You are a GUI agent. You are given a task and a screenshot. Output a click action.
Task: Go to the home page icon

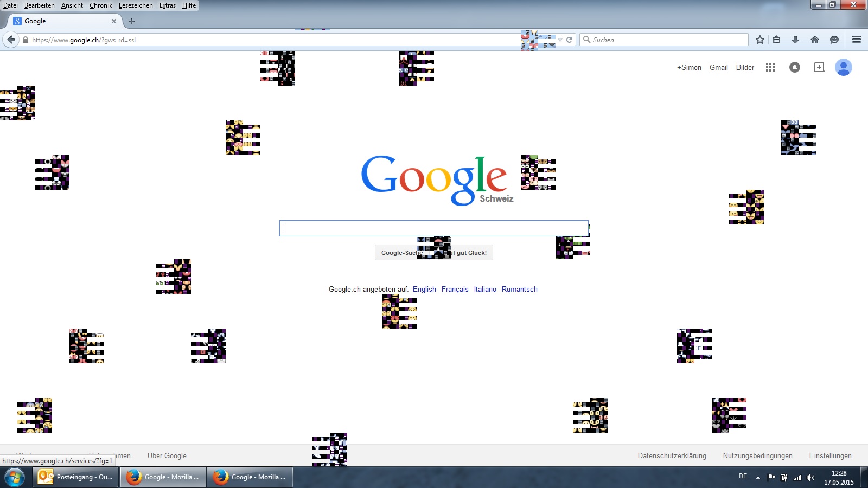(814, 40)
